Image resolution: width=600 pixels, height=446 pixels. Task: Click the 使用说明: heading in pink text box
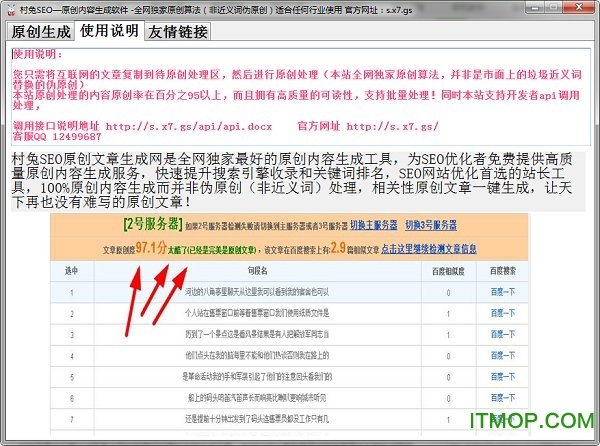(38, 54)
